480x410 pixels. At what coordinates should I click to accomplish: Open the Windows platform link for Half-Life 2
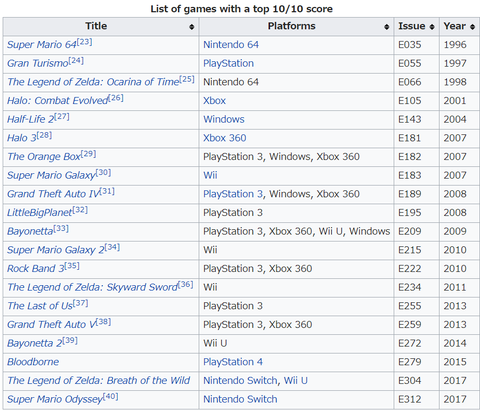224,119
